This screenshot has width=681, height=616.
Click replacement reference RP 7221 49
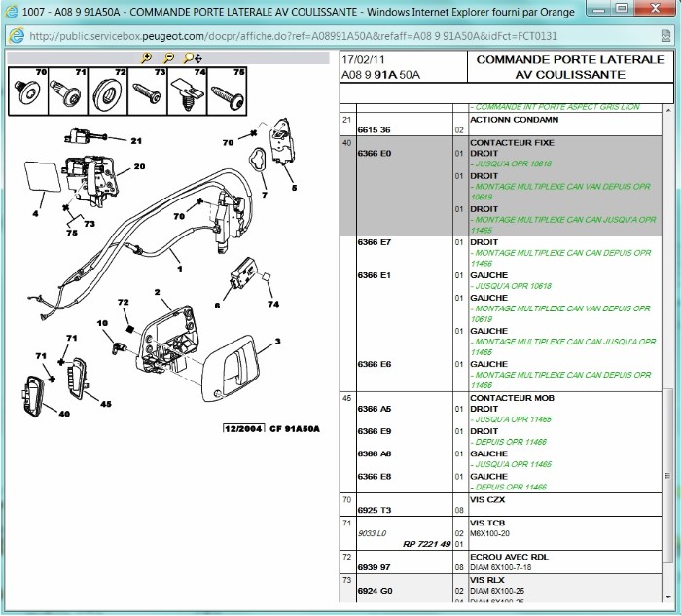tap(426, 544)
